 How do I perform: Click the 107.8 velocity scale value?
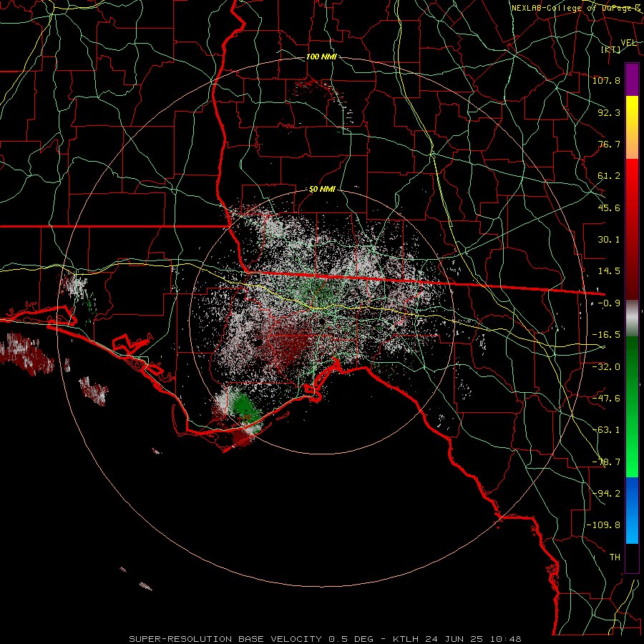606,80
